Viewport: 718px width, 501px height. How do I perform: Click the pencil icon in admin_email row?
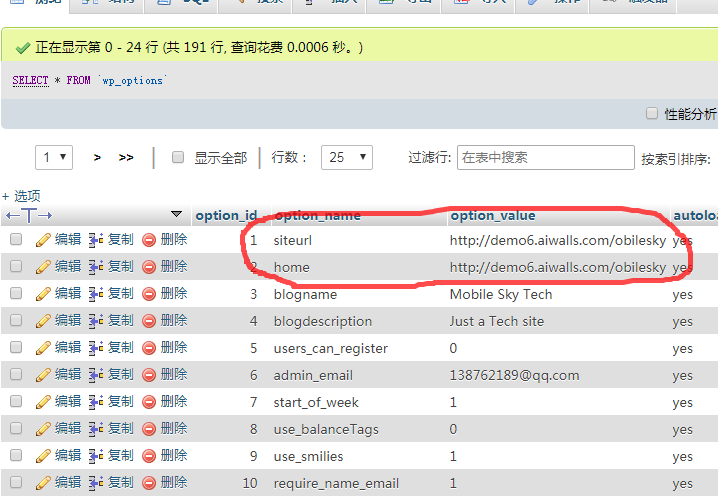click(x=43, y=375)
